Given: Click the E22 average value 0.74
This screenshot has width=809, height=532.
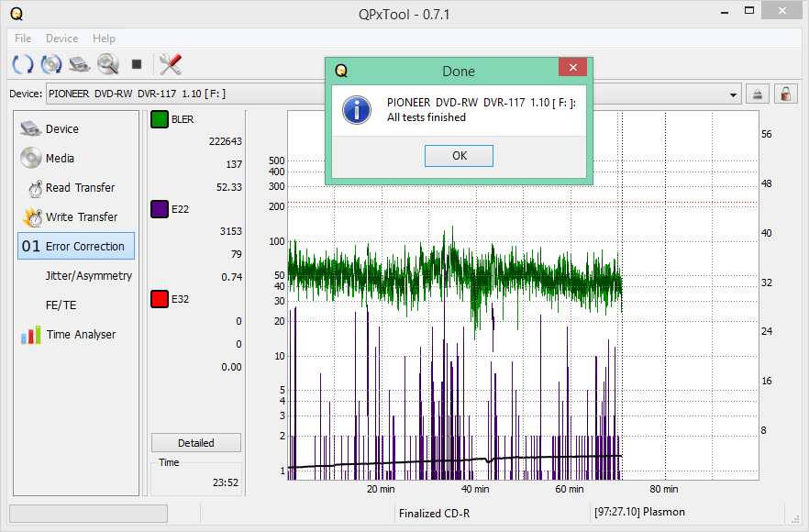Looking at the screenshot, I should pos(232,277).
